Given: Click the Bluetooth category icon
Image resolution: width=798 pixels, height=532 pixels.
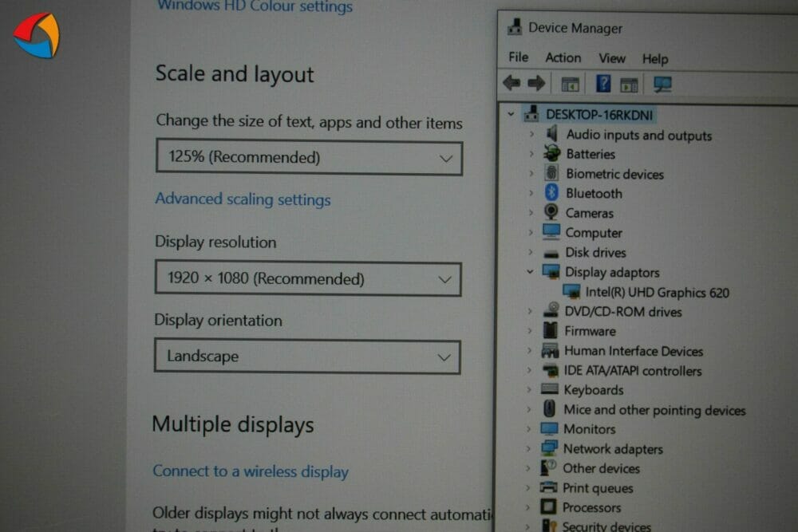Looking at the screenshot, I should click(x=551, y=192).
